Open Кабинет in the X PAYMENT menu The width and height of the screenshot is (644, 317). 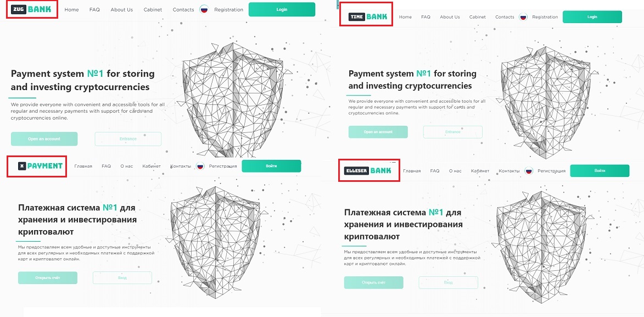(x=152, y=166)
